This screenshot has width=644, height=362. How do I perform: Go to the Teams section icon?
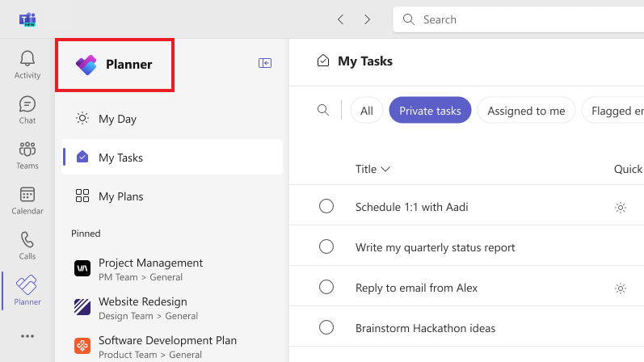click(x=27, y=155)
